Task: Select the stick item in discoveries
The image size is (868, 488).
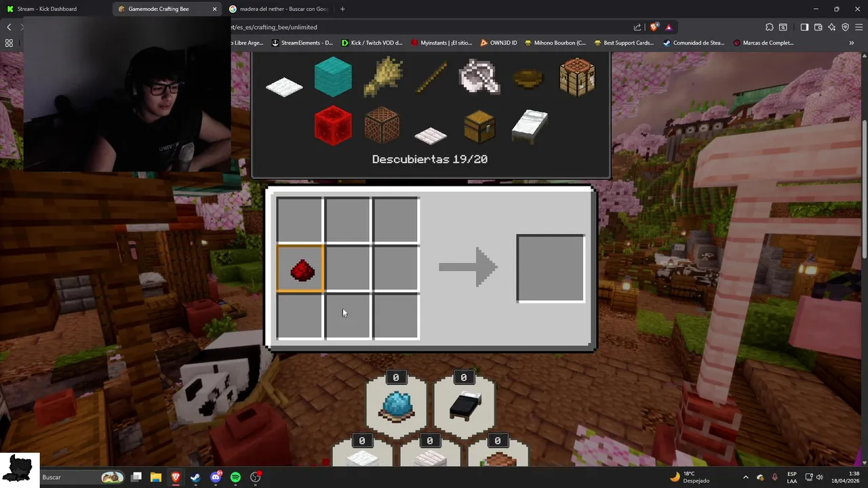Action: tap(431, 77)
